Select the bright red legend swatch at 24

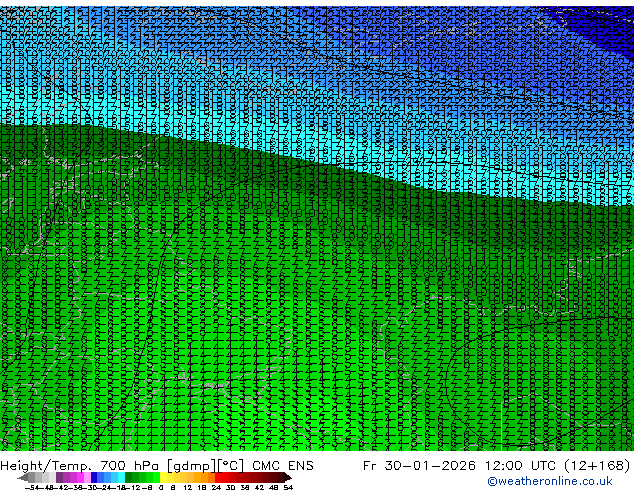tap(218, 477)
